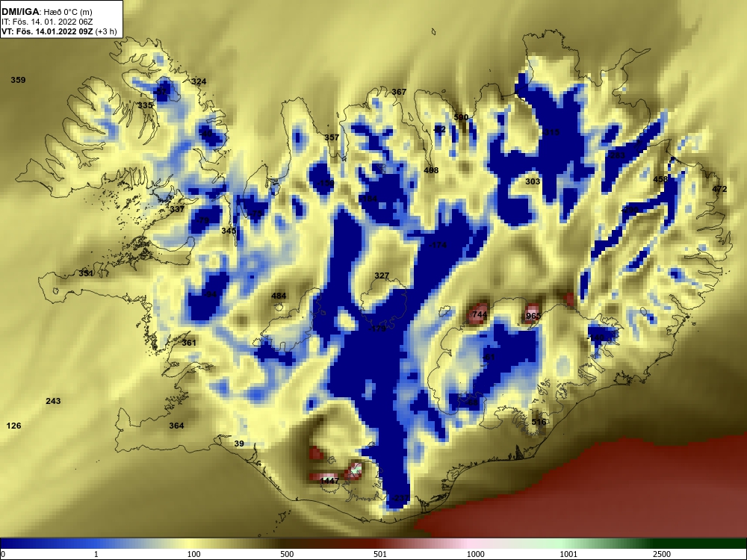The image size is (747, 560).
Task: Click the negative value -94
Action: pos(210,294)
